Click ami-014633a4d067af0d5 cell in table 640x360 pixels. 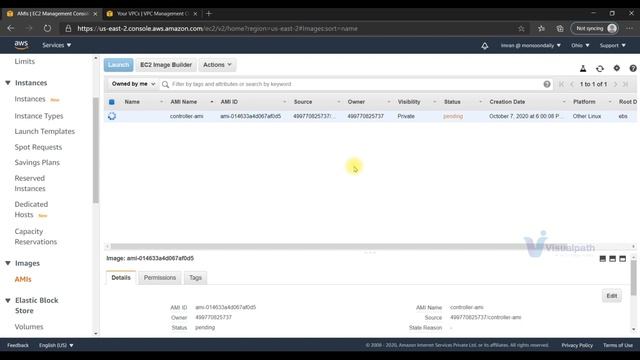[251, 116]
